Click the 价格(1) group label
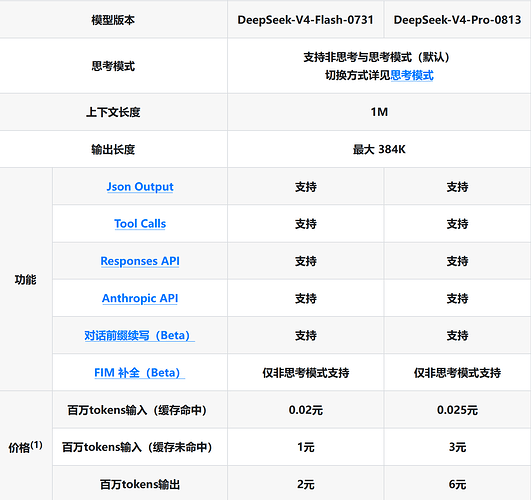Screen dimensions: 531x500 tap(25, 447)
